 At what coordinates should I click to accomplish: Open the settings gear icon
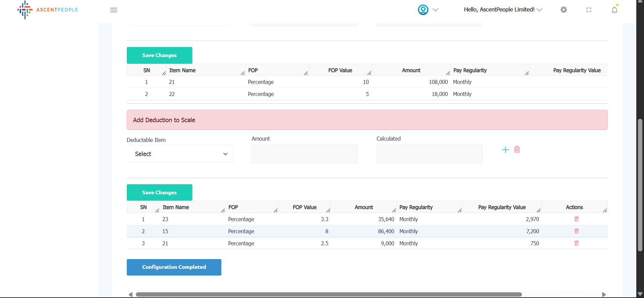pos(563,10)
